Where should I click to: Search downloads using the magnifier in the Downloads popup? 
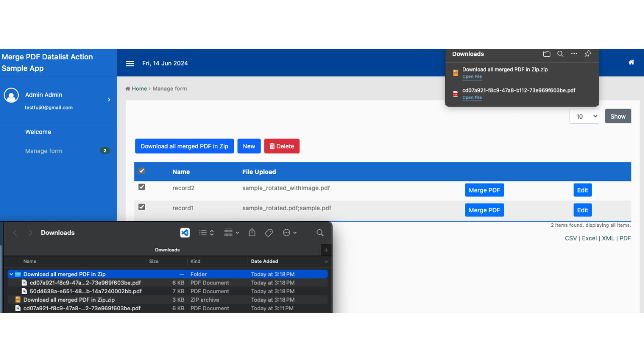[560, 54]
